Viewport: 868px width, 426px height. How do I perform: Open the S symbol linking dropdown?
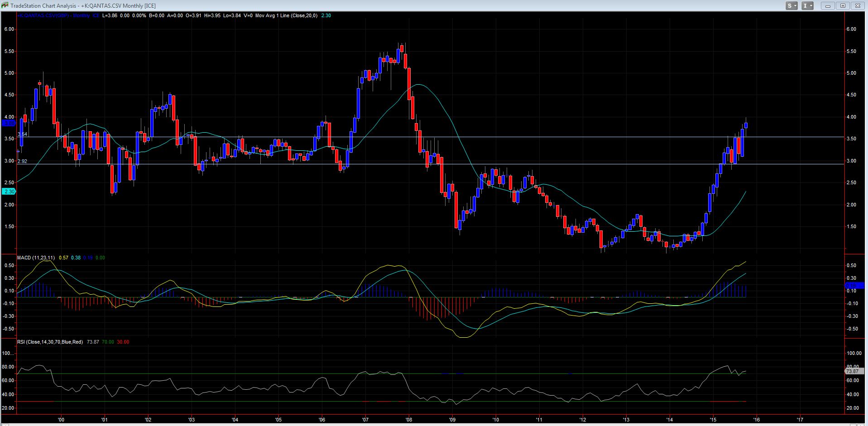coord(791,6)
